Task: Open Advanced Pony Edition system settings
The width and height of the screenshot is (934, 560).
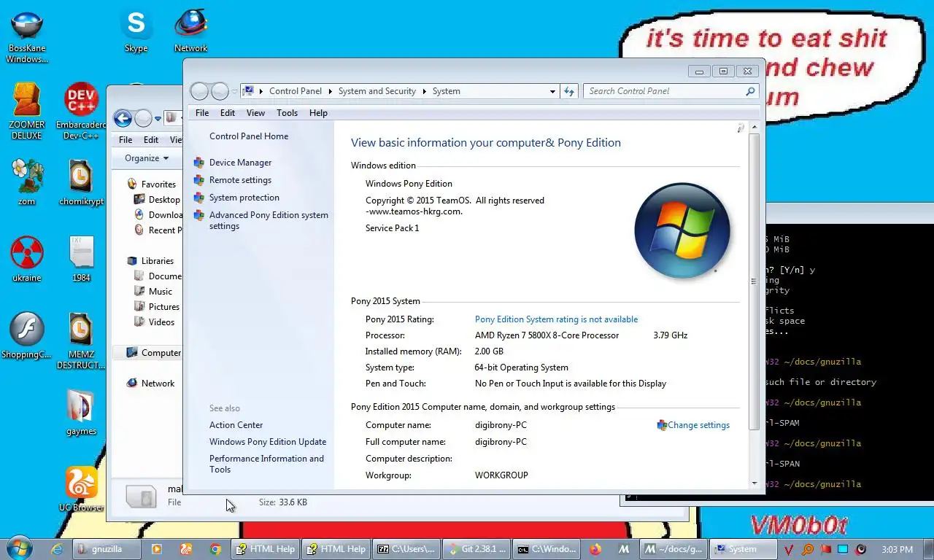Action: 269,220
